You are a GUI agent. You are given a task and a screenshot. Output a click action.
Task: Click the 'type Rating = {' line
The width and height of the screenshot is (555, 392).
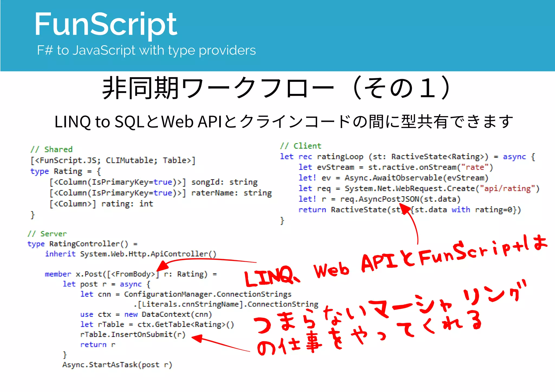66,171
